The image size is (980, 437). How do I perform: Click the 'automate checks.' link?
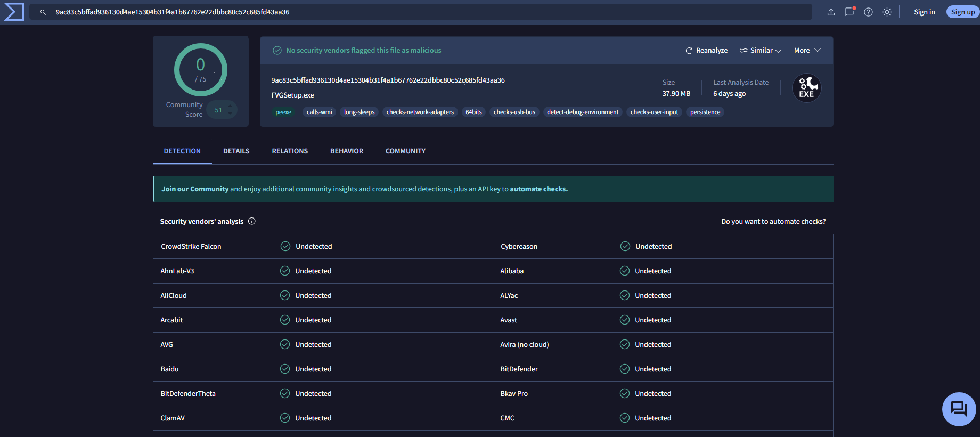point(539,189)
